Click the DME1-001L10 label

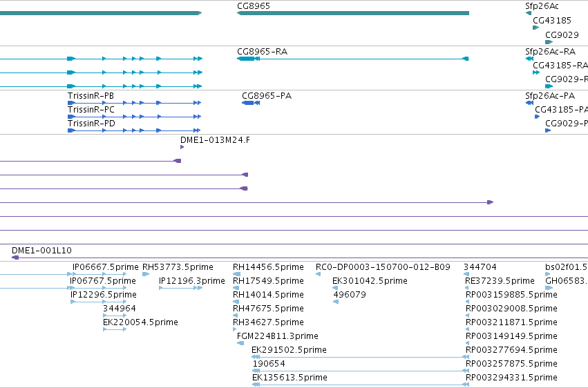(41, 251)
